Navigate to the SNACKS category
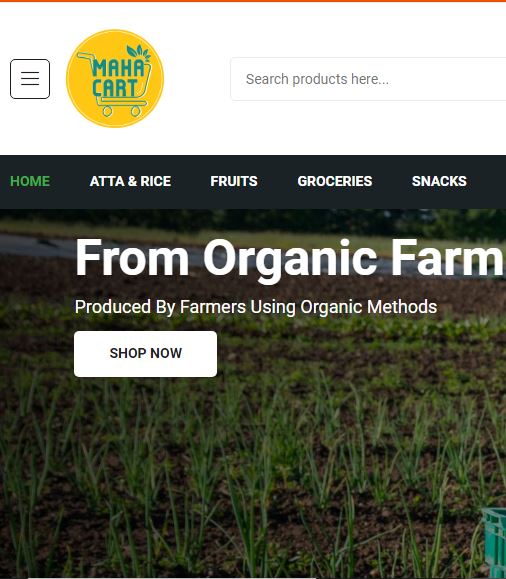This screenshot has height=579, width=506. pyautogui.click(x=439, y=181)
